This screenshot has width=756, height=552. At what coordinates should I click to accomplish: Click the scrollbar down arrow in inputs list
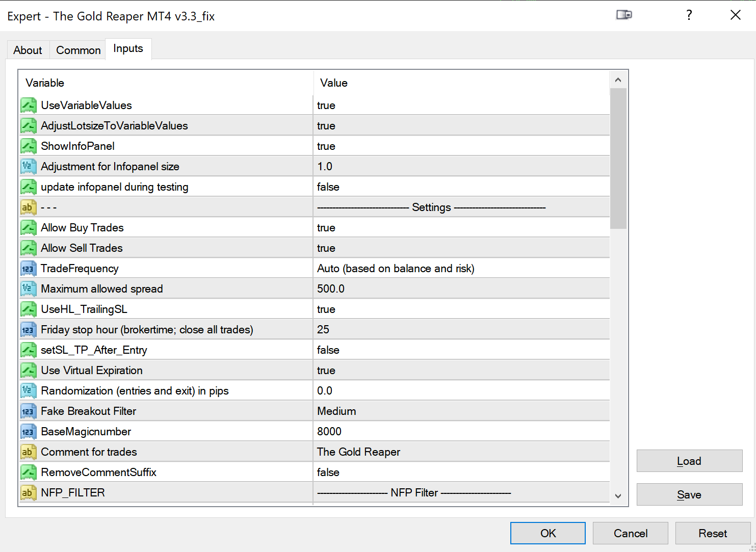[x=618, y=496]
